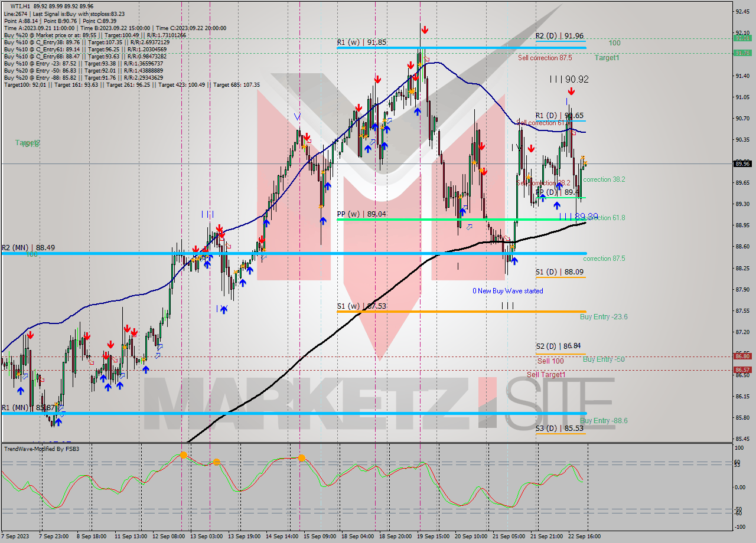The width and height of the screenshot is (756, 543).
Task: Select the green 91.76 price tag
Action: (x=742, y=53)
